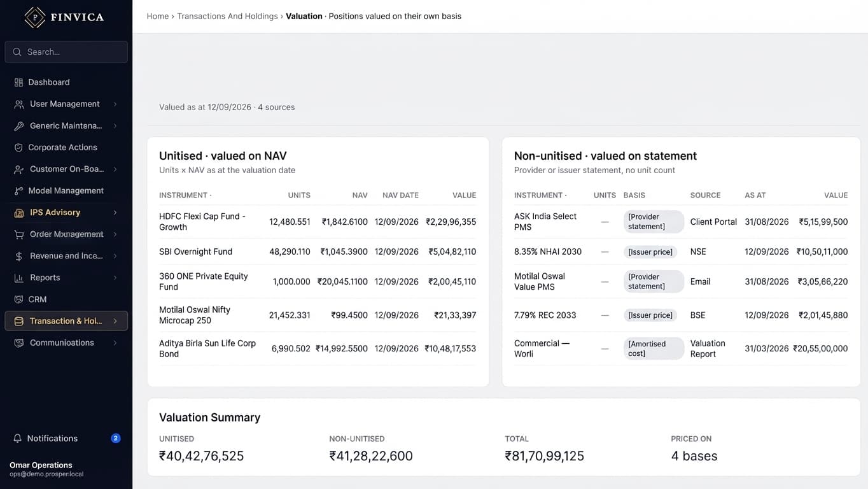Focus the sidebar Search field
Screen dimensions: 868x489
tap(66, 52)
